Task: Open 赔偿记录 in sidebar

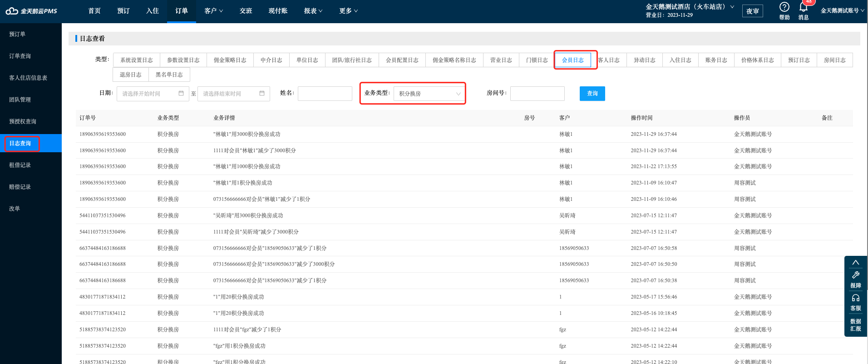Action: [x=20, y=187]
